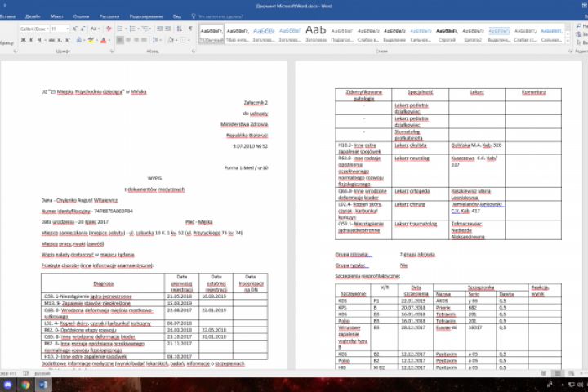Screen dimensions: 588x392
Task: Open the Ссылки ribbon tab
Action: [82, 16]
